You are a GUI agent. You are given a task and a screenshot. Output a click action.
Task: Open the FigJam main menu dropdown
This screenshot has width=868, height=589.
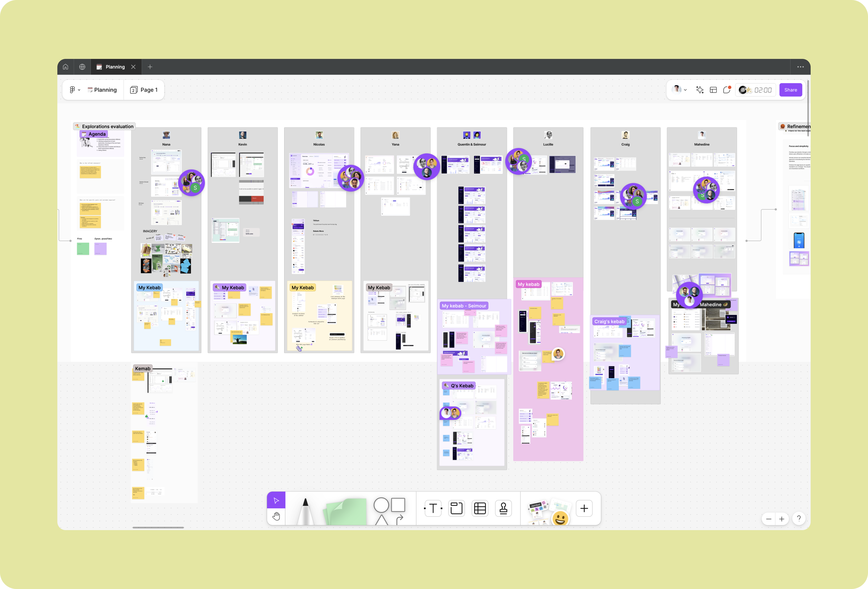click(75, 90)
